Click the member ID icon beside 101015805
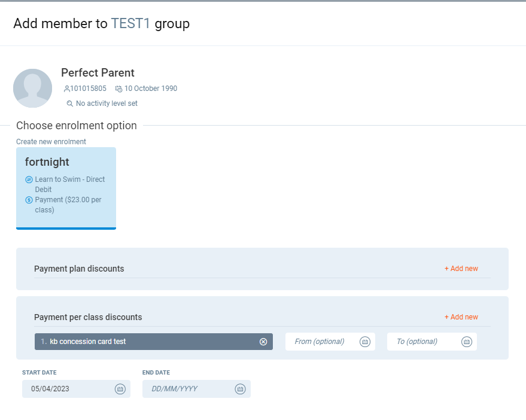The image size is (526, 420). tap(66, 89)
